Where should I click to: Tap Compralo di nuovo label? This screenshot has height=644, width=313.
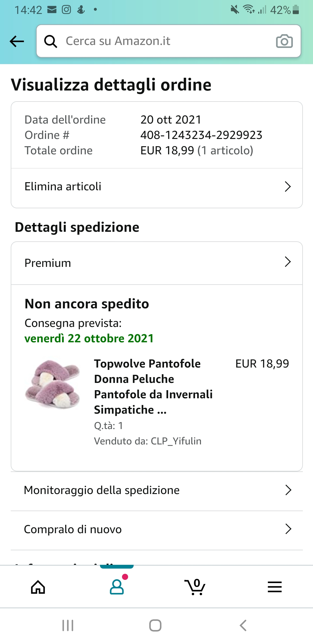pos(73,529)
